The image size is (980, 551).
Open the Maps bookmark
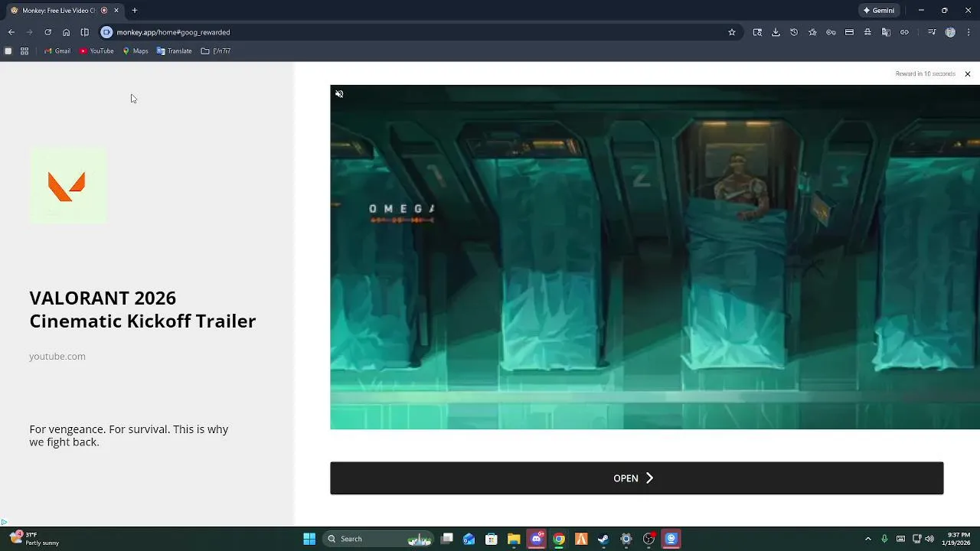[x=136, y=51]
